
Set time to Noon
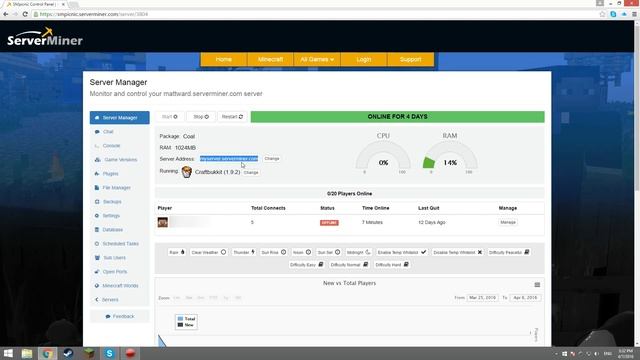pyautogui.click(x=302, y=252)
